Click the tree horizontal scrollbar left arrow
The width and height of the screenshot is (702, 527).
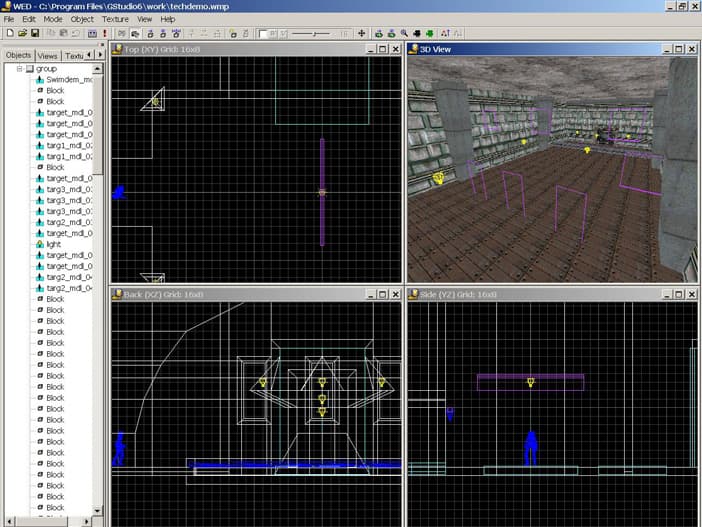point(9,522)
